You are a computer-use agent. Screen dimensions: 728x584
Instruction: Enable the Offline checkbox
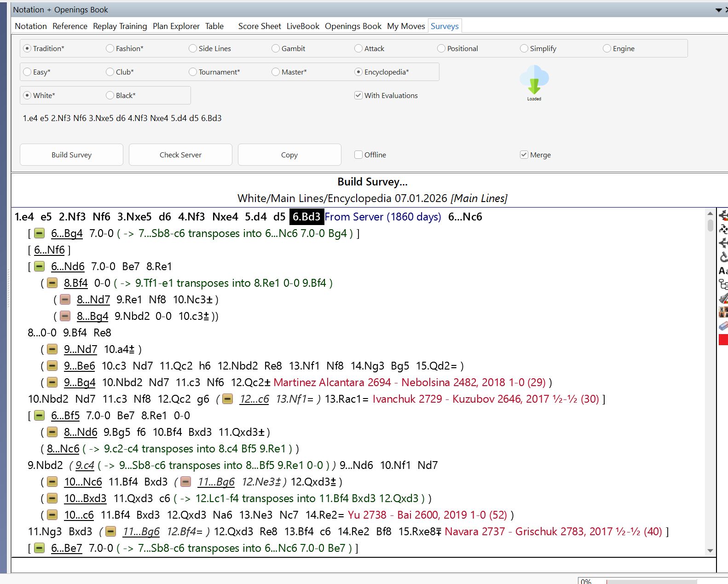[x=358, y=155]
